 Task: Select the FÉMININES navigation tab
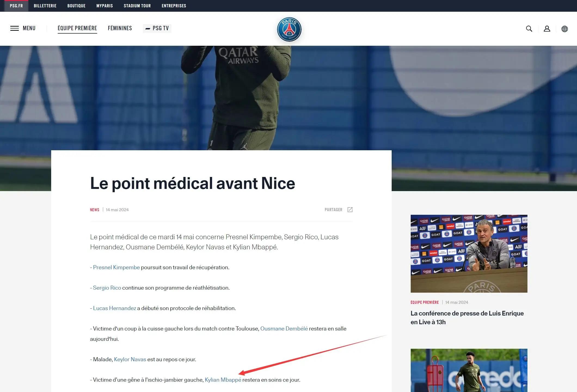120,28
